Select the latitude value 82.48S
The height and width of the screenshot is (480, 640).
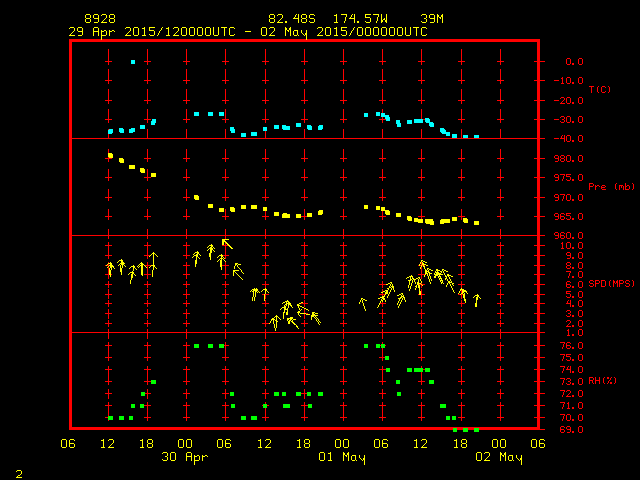(288, 19)
